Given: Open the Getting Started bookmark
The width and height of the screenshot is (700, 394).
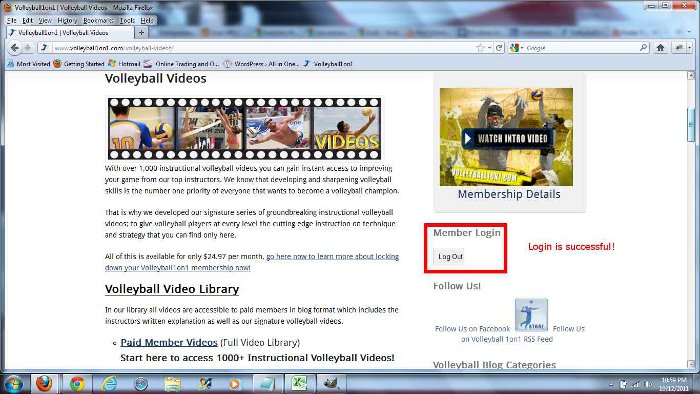Looking at the screenshot, I should (79, 64).
